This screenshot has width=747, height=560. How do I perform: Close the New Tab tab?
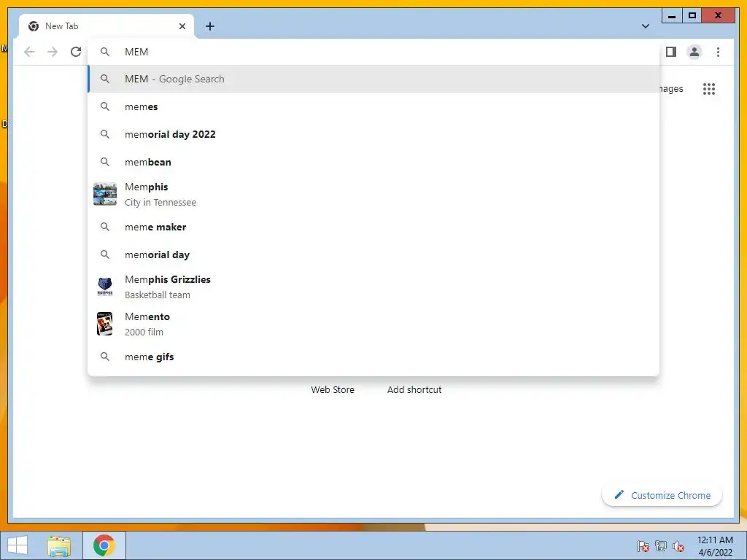point(182,26)
